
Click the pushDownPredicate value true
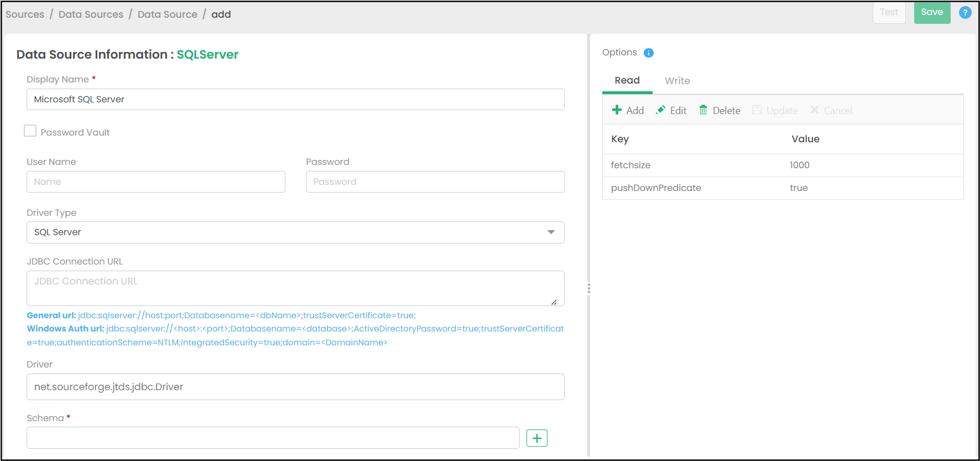coord(799,188)
